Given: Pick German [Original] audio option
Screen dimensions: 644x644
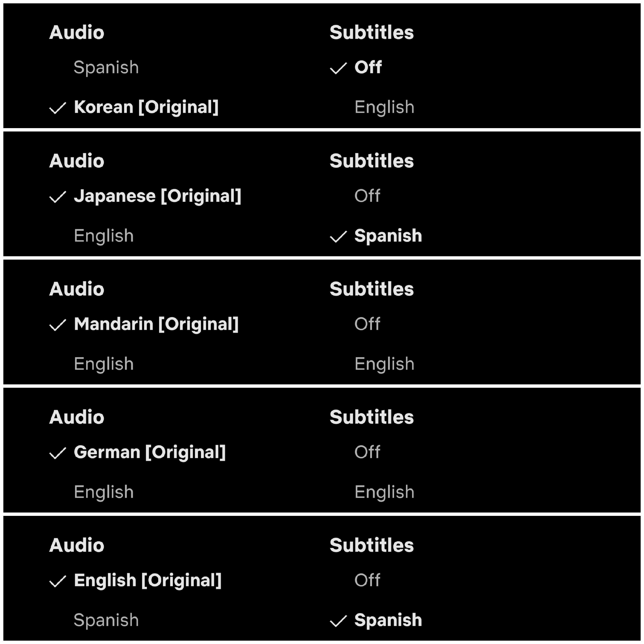Looking at the screenshot, I should tap(150, 452).
